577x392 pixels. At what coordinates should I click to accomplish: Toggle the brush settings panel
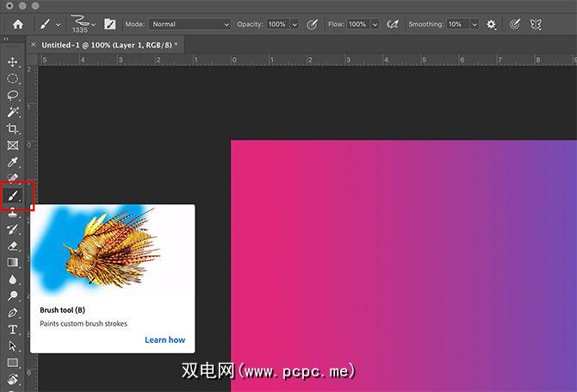click(x=110, y=25)
